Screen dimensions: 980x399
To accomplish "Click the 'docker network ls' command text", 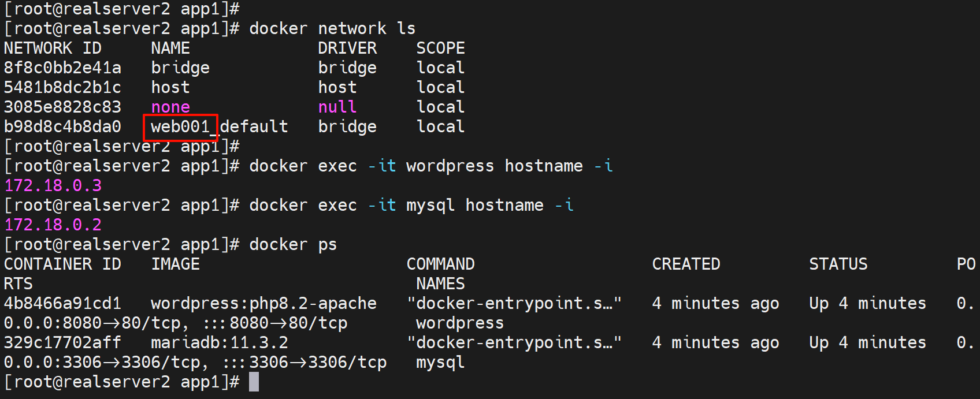I will coord(332,29).
